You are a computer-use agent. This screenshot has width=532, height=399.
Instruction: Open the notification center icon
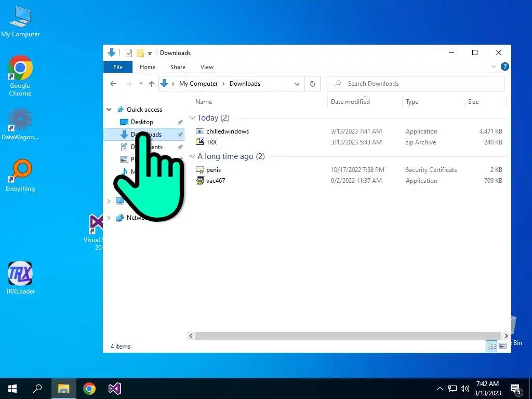[x=516, y=390]
